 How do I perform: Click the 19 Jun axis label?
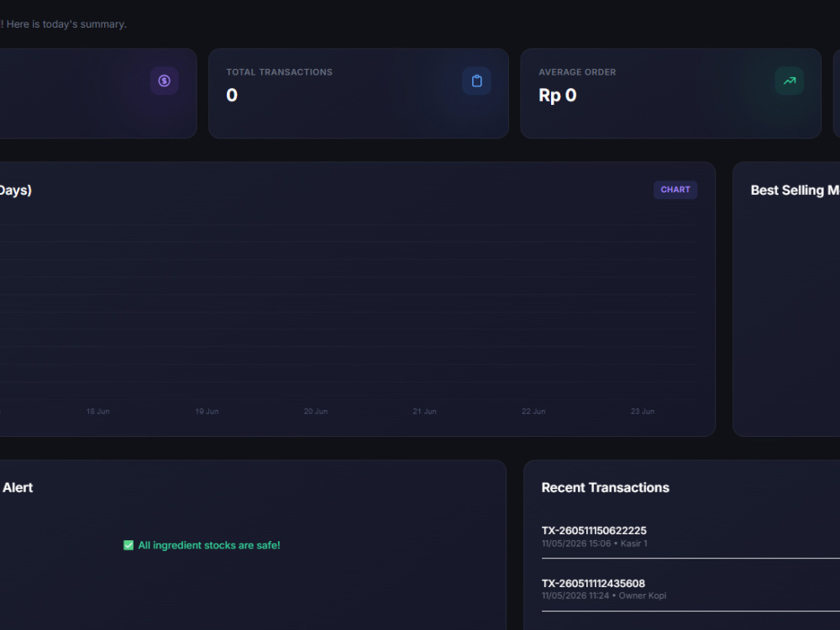point(207,412)
